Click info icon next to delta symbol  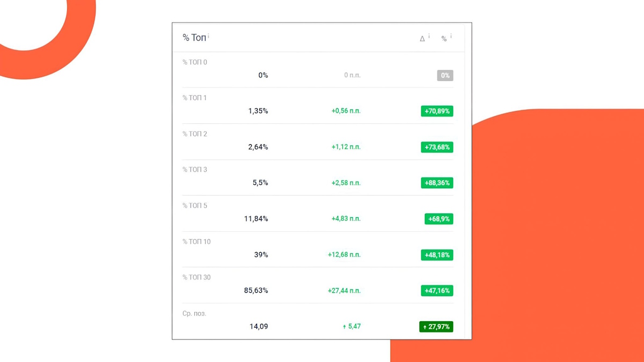(x=429, y=36)
